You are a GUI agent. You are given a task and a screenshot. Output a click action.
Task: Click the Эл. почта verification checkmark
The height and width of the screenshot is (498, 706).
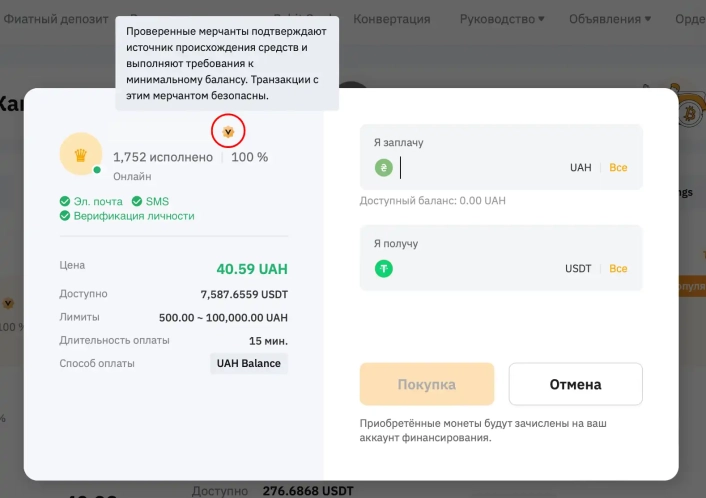pos(65,201)
